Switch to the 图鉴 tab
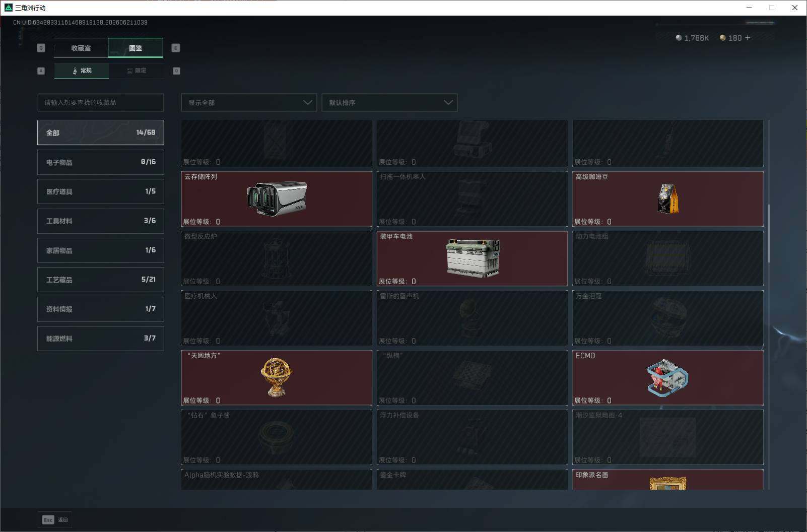 (x=136, y=48)
